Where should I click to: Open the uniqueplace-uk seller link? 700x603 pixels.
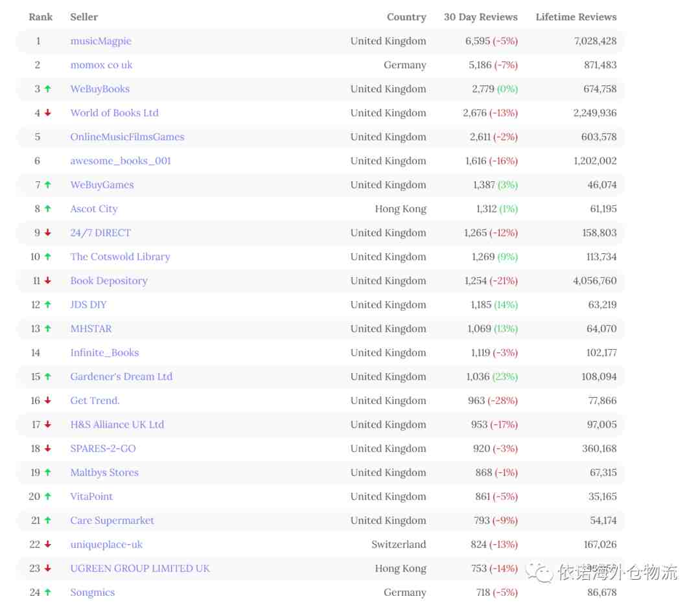[106, 545]
